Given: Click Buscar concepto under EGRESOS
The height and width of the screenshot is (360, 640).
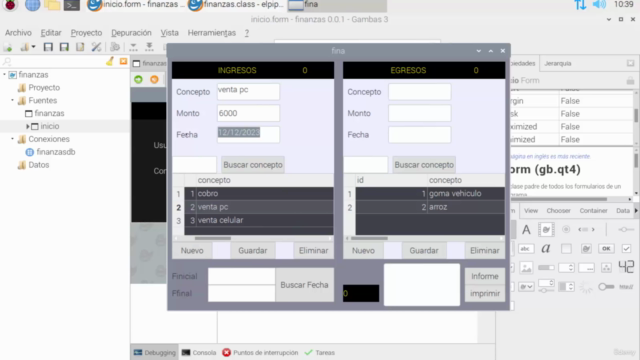Looking at the screenshot, I should tap(424, 165).
